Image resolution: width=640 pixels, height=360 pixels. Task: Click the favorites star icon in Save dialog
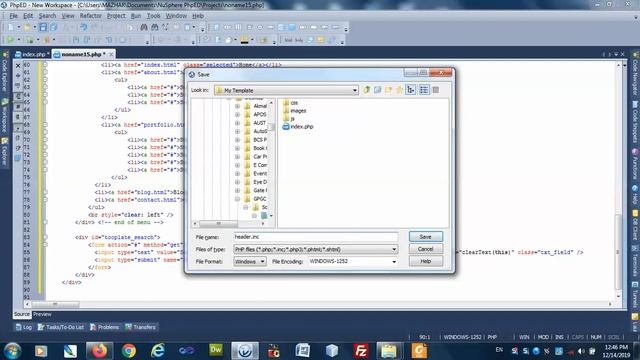click(x=399, y=90)
